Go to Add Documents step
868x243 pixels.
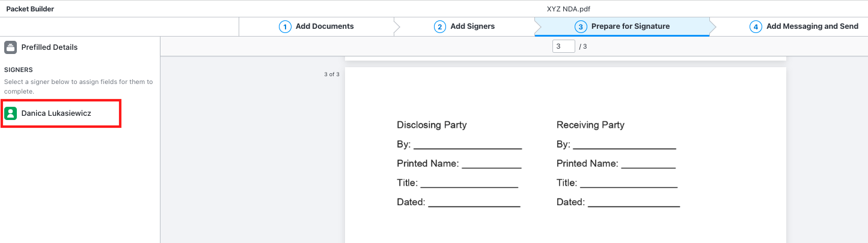[316, 26]
